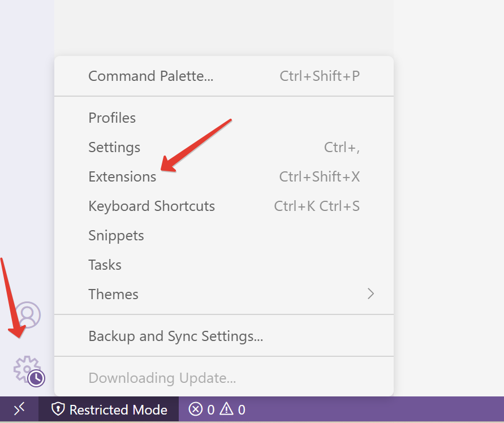Click the Manage gear icon
Screen dimensions: 504x423
(x=25, y=368)
